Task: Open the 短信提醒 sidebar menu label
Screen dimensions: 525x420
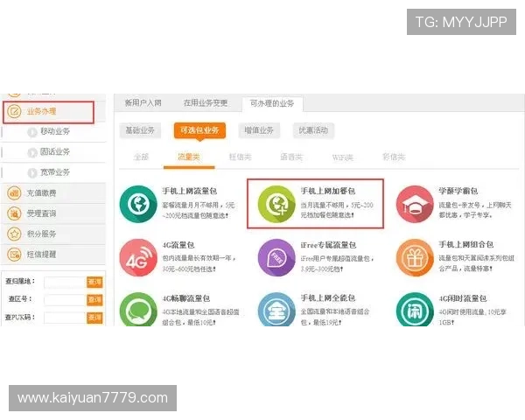Action: point(41,255)
